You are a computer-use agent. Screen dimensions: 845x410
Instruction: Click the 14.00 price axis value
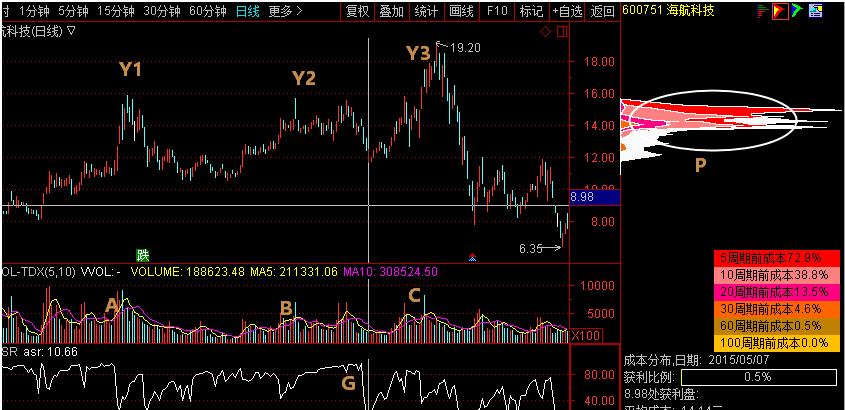point(600,126)
